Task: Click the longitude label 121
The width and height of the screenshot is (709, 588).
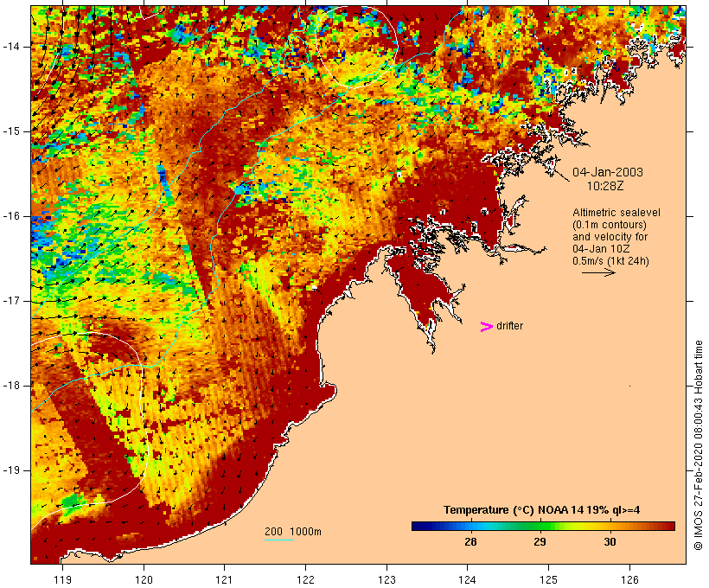Action: (x=224, y=579)
